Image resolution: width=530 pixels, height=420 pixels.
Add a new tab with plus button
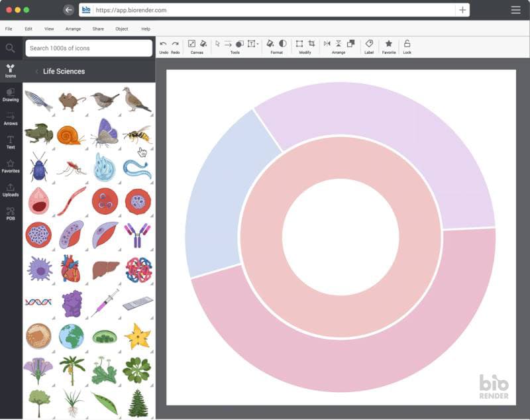point(462,10)
